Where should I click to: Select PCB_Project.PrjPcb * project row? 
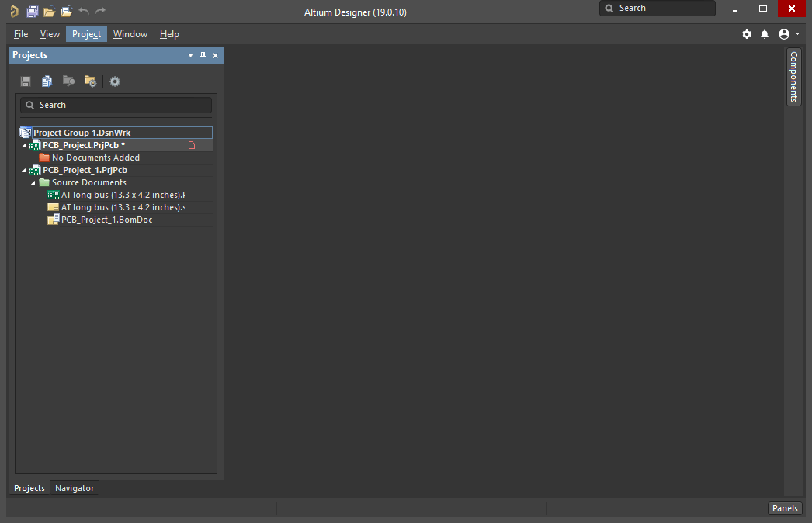(x=116, y=146)
